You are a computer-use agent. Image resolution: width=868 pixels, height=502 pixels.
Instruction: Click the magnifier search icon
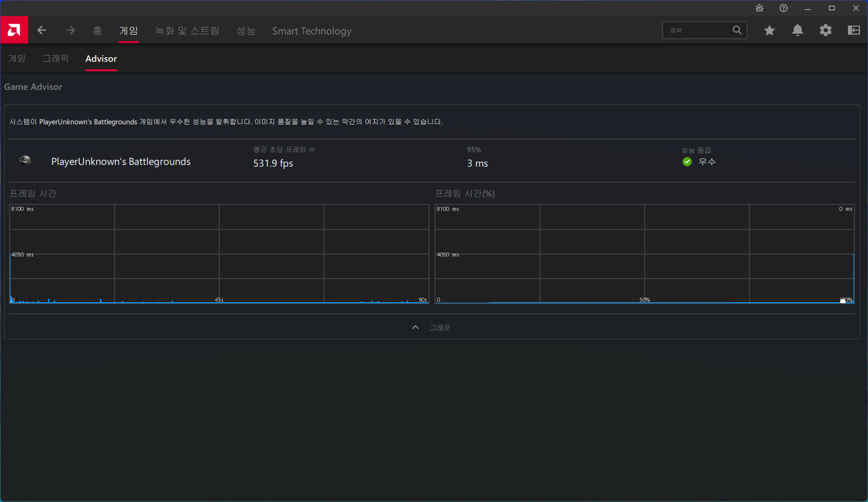737,30
